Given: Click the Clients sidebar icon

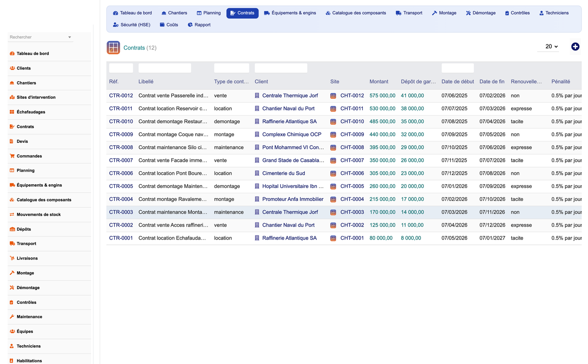Looking at the screenshot, I should (12, 68).
